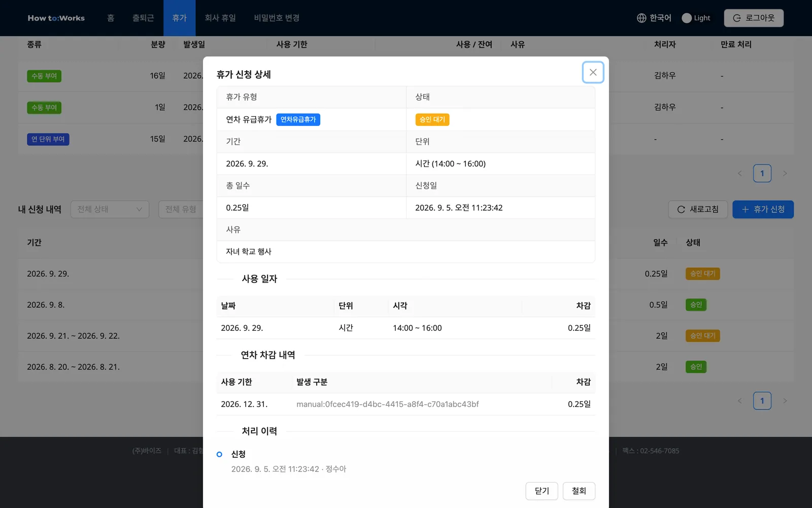Click the manual:0fcec419 deduction source text

pyautogui.click(x=387, y=404)
